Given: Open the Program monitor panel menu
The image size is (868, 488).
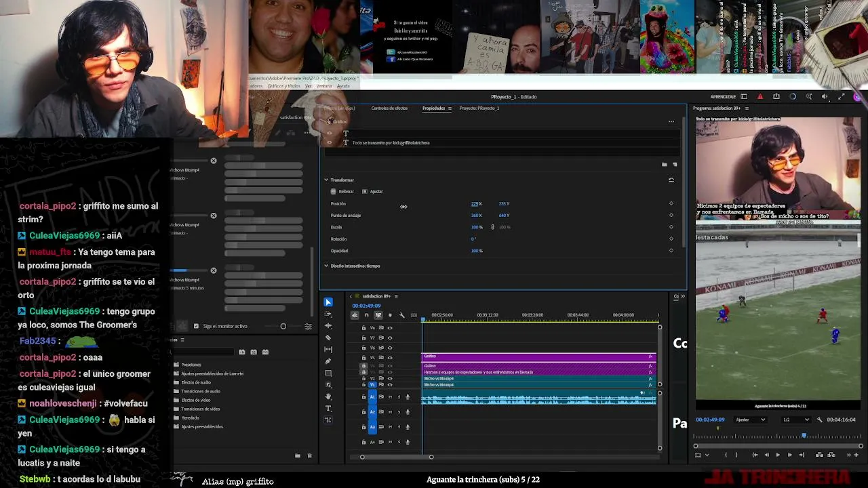Looking at the screenshot, I should (x=747, y=108).
